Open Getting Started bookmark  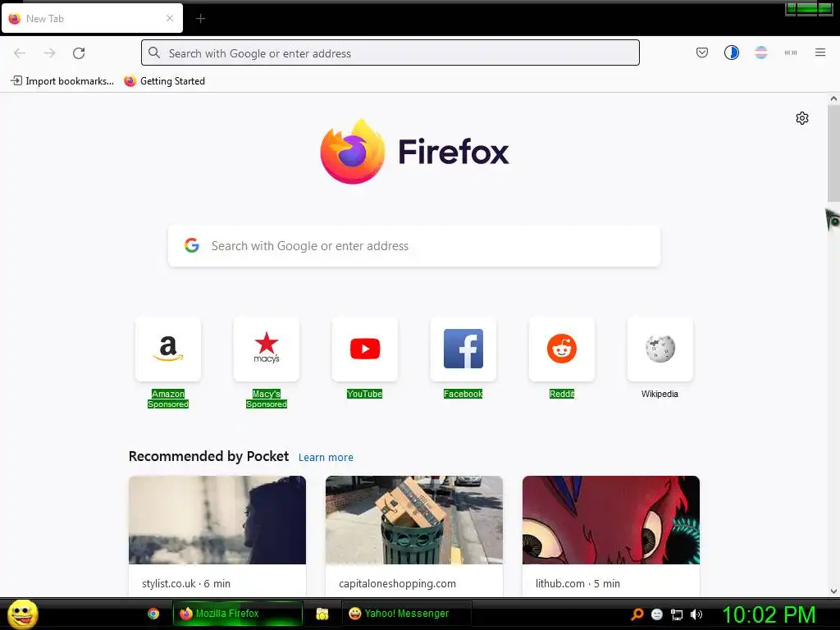(x=164, y=81)
